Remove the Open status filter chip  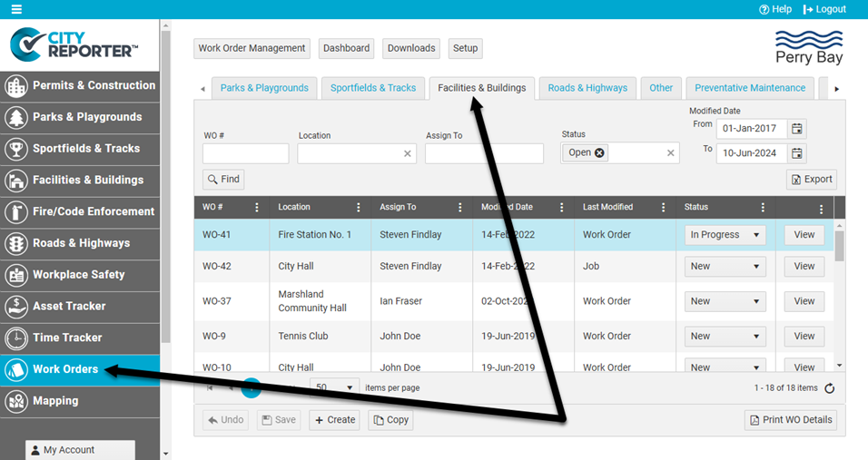tap(599, 153)
